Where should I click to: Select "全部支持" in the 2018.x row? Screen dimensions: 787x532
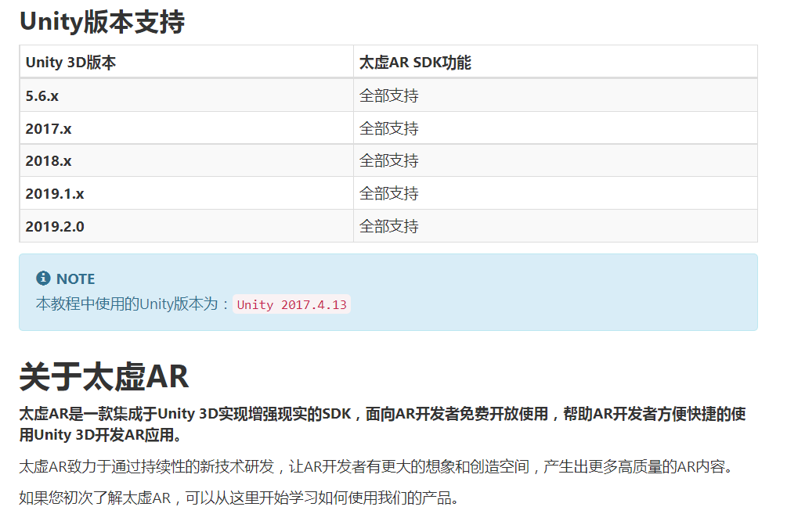pyautogui.click(x=389, y=161)
